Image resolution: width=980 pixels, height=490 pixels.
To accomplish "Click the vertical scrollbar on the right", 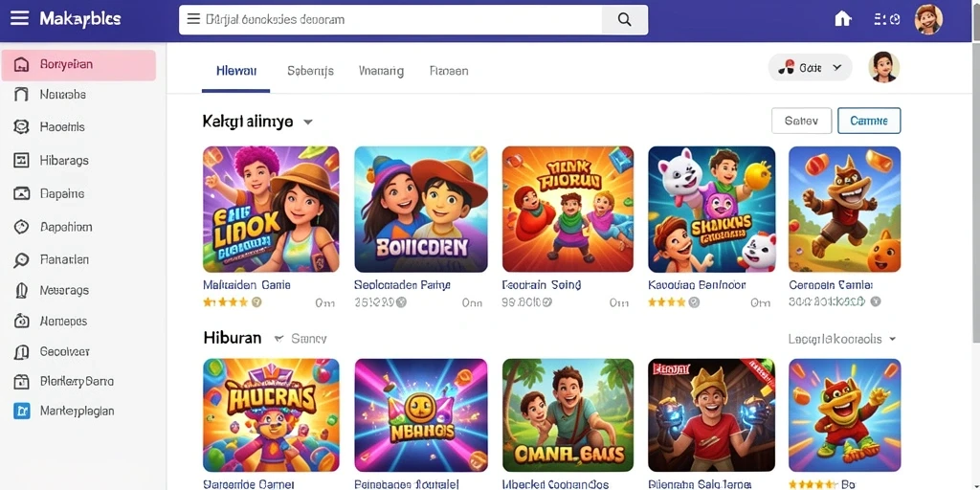I will point(976,193).
